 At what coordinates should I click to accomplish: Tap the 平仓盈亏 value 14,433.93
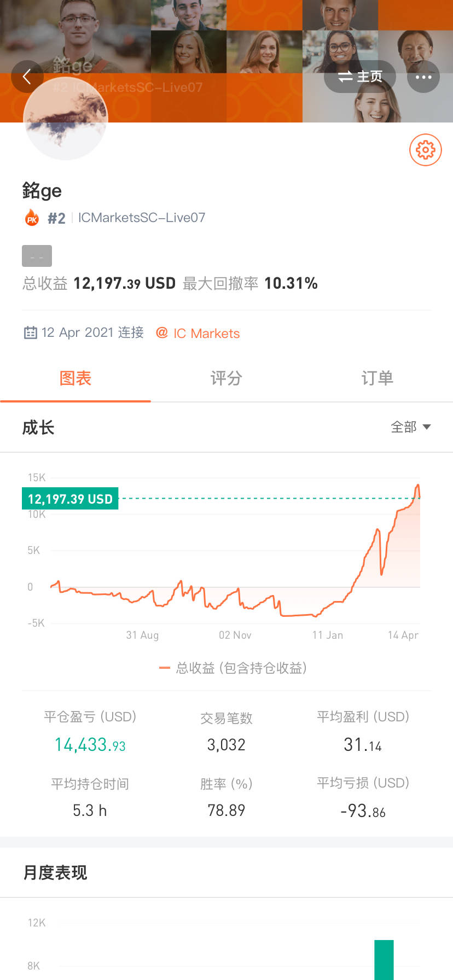pos(90,745)
